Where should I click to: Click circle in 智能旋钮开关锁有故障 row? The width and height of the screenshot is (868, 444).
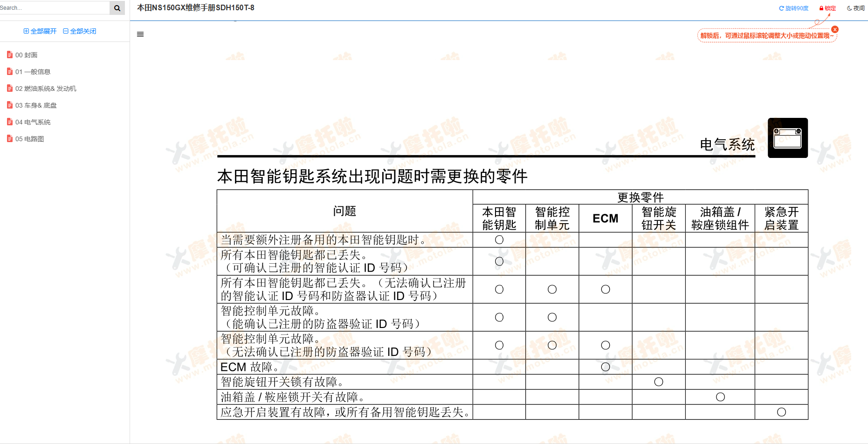click(659, 382)
